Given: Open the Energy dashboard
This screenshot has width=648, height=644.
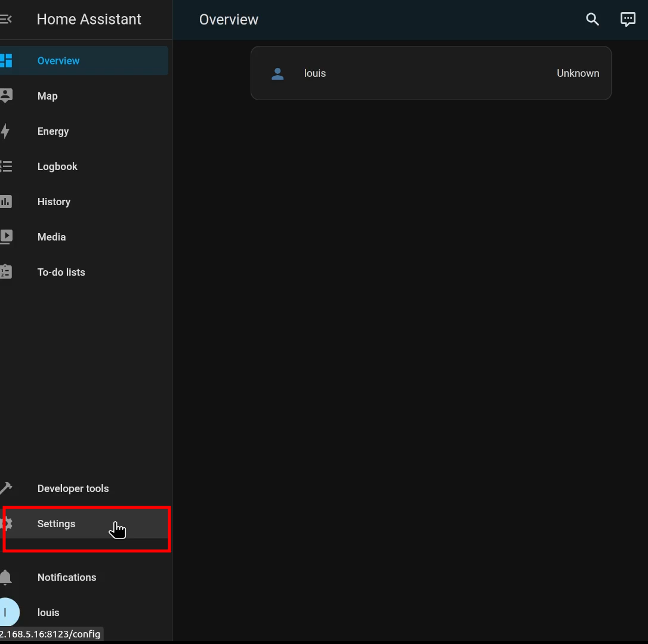Looking at the screenshot, I should point(84,131).
